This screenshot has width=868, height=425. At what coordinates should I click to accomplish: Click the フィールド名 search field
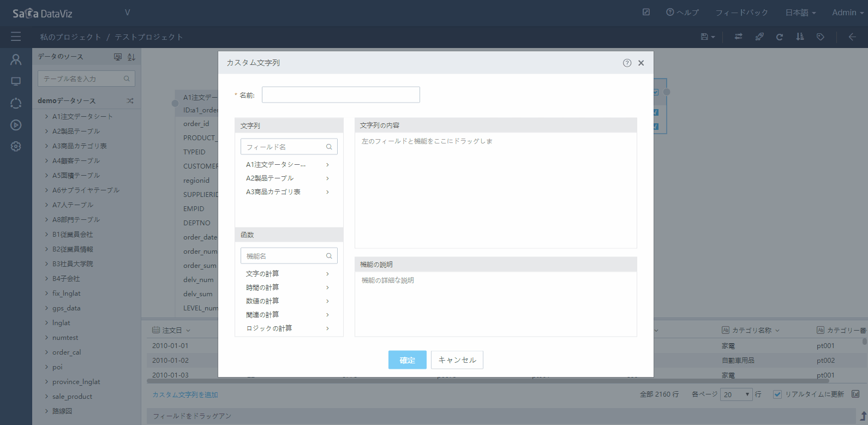point(289,147)
